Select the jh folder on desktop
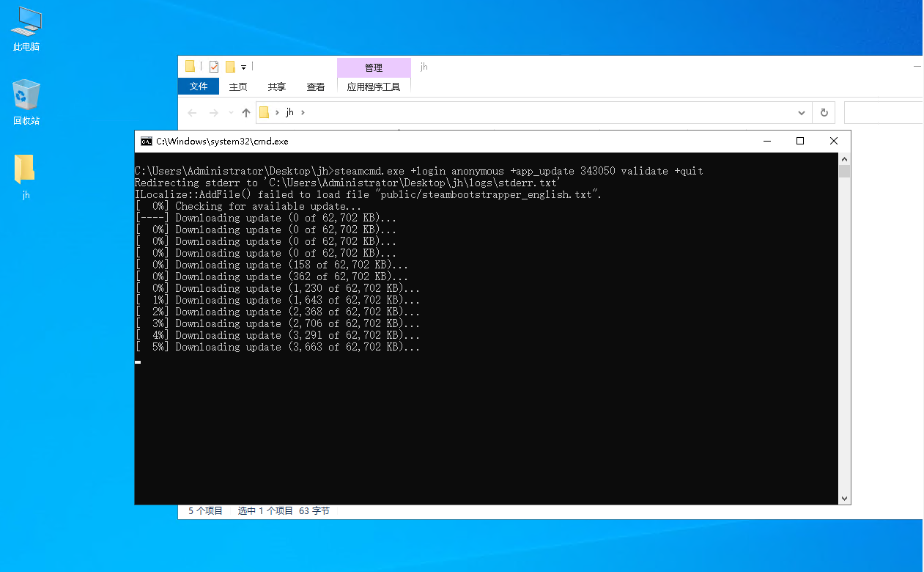The height and width of the screenshot is (572, 924). pos(26,177)
